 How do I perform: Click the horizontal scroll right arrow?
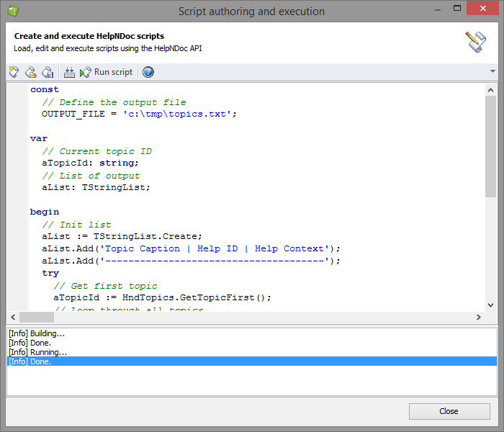[479, 318]
